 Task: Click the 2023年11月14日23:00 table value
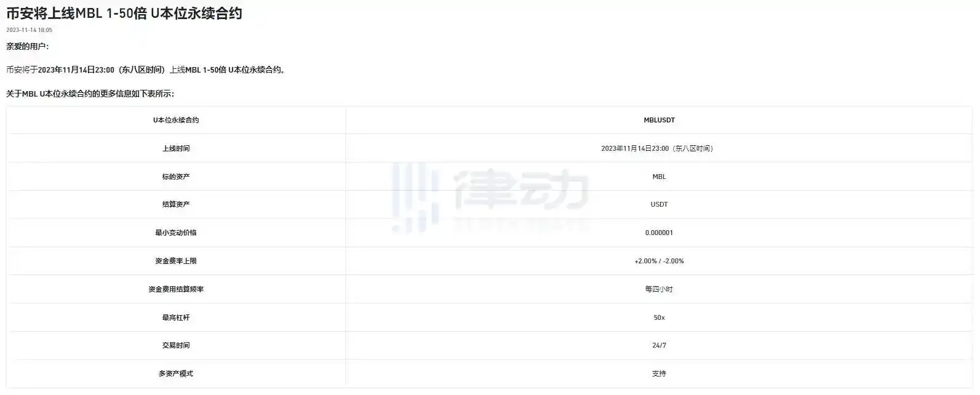pos(657,149)
